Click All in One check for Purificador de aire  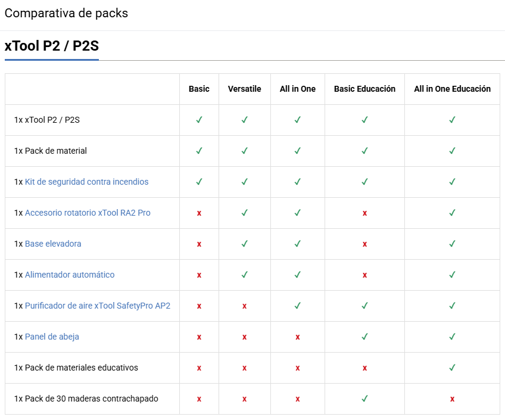pos(298,306)
